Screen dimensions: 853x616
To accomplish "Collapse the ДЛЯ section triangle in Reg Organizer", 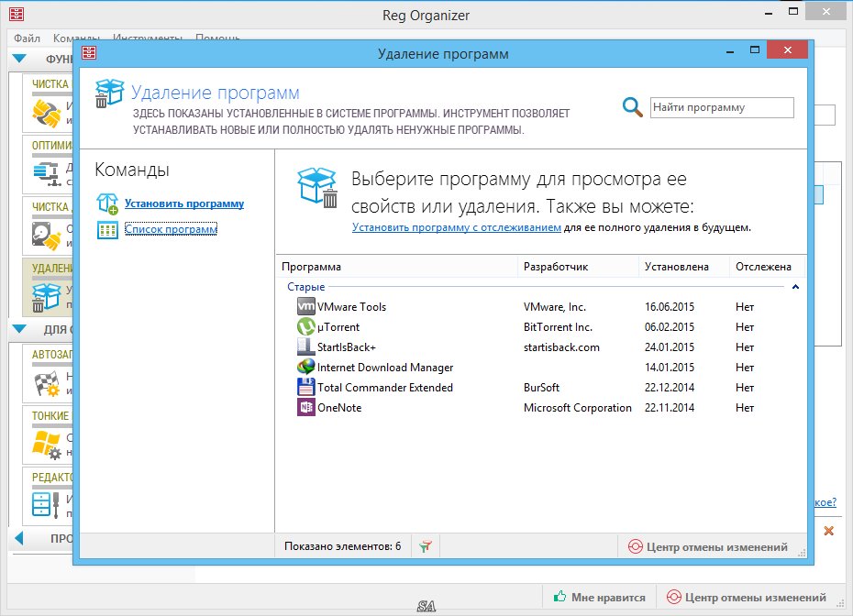I will pyautogui.click(x=19, y=328).
